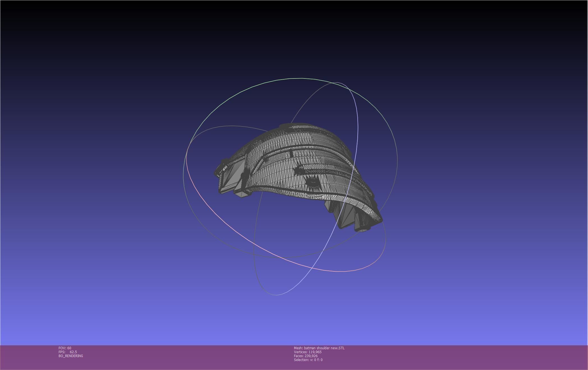Click the FPS: 62.5 readout
588x370 pixels.
click(68, 352)
